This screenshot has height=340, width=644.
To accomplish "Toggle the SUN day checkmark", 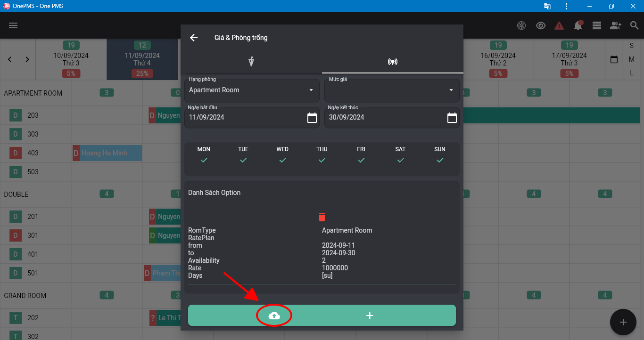I will pos(440,160).
